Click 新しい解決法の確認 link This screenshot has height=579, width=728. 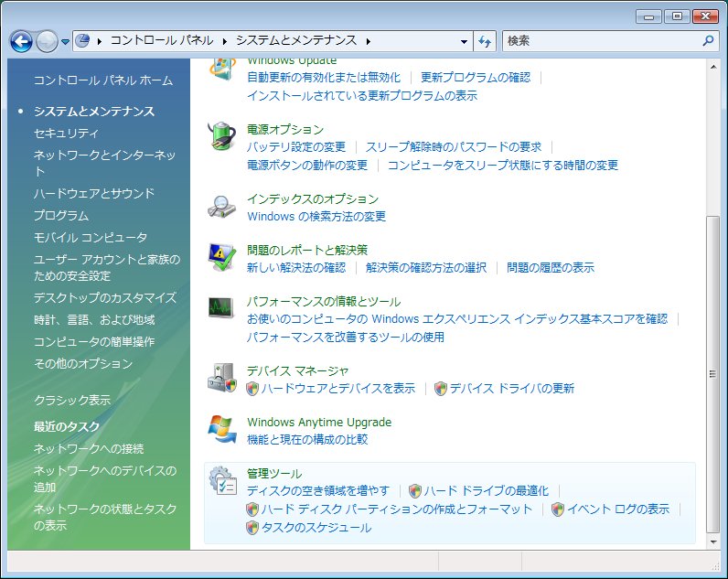click(296, 267)
